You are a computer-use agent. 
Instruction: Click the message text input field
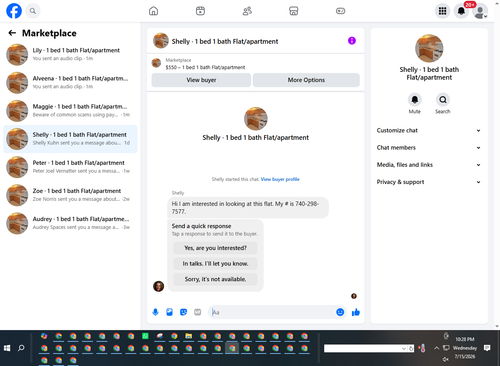click(x=272, y=312)
